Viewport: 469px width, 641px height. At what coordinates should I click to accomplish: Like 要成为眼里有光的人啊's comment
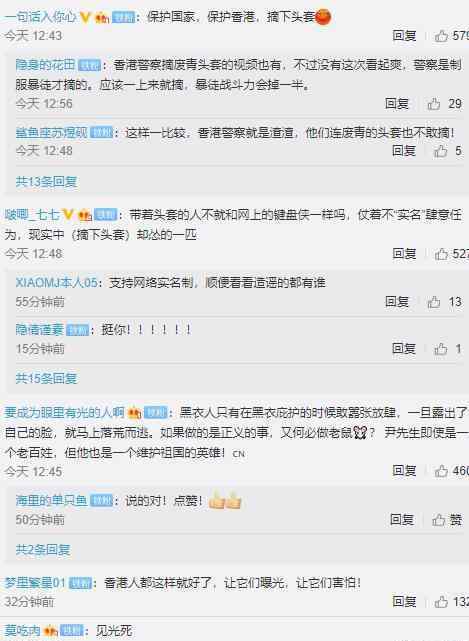coord(451,471)
